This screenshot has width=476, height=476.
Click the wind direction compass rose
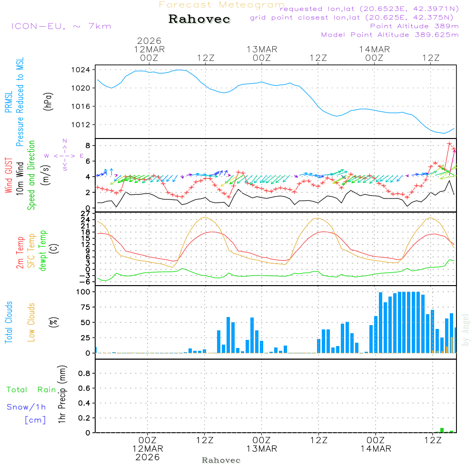tap(64, 155)
